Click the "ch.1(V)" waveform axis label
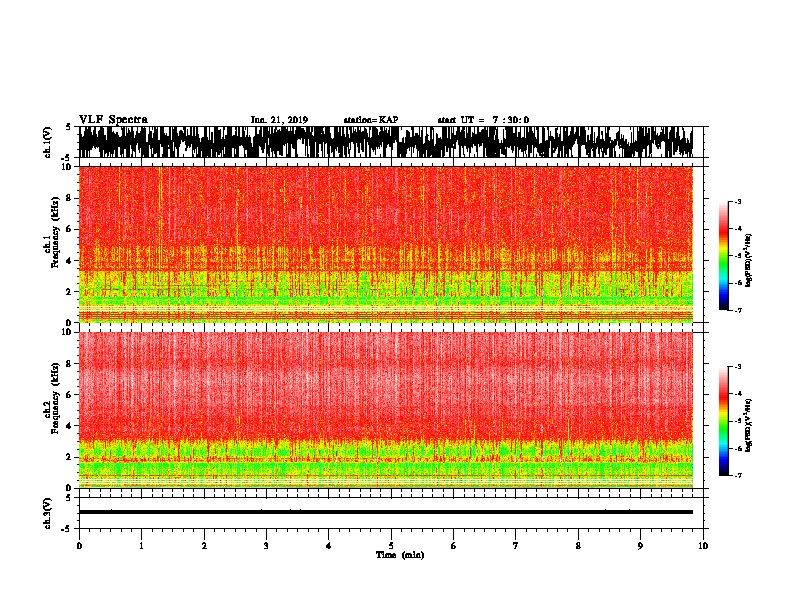792x612 pixels. click(48, 142)
